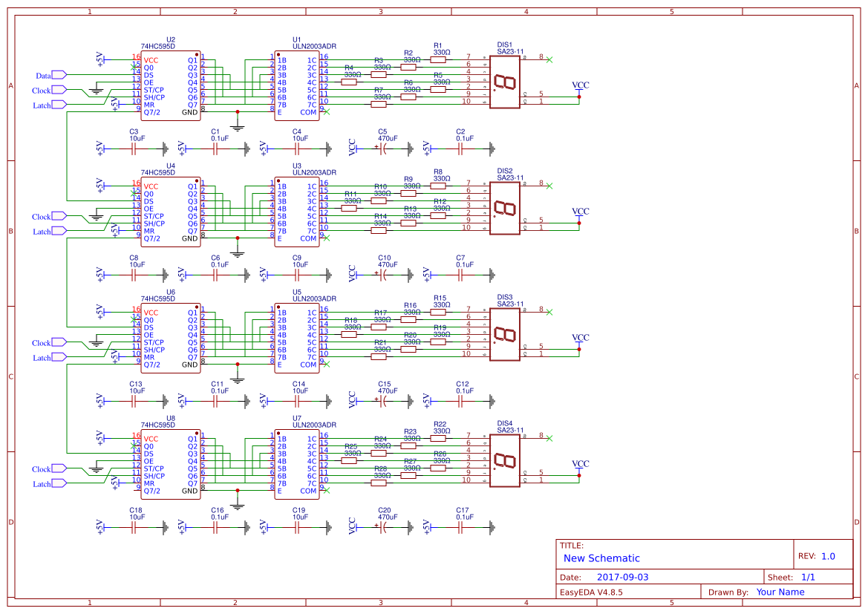
Task: Select capacitor C16 0.1uF
Action: click(x=214, y=526)
